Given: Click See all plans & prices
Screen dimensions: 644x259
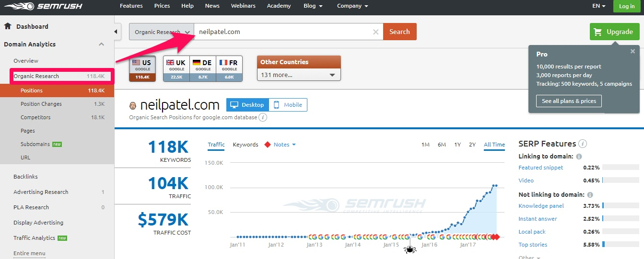Looking at the screenshot, I should click(569, 101).
